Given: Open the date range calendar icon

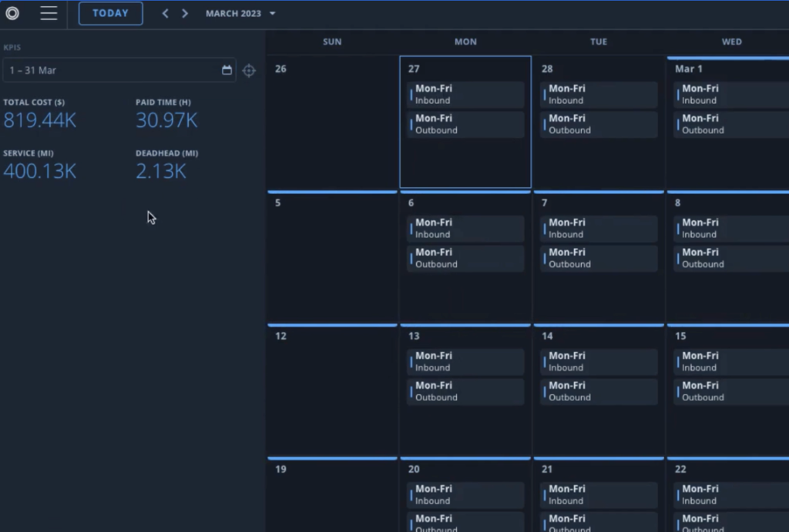Looking at the screenshot, I should point(227,70).
